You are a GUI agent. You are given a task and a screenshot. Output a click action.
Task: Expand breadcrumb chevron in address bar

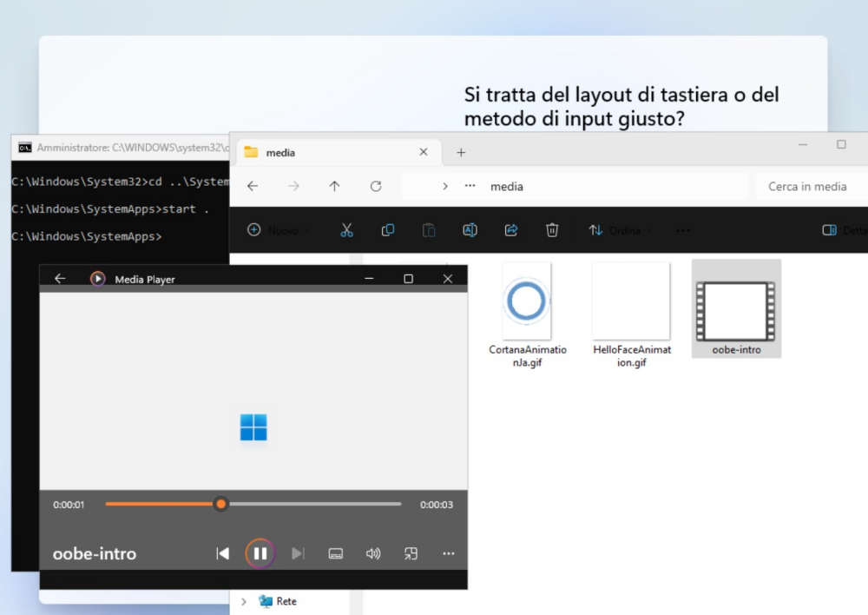coord(445,186)
